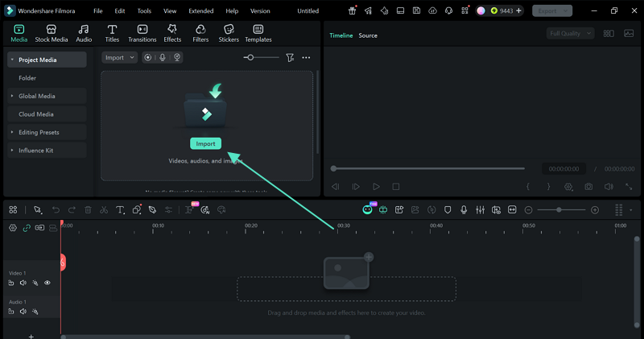Open the Import dropdown above media area

119,57
